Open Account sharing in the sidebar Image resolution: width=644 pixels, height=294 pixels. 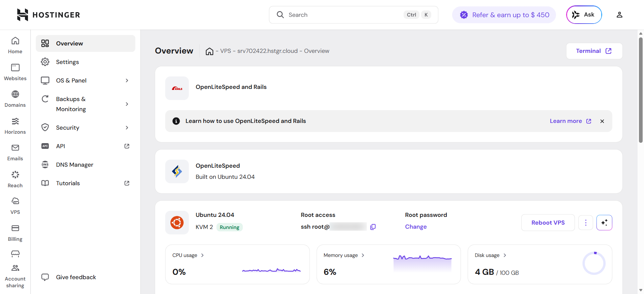[15, 276]
